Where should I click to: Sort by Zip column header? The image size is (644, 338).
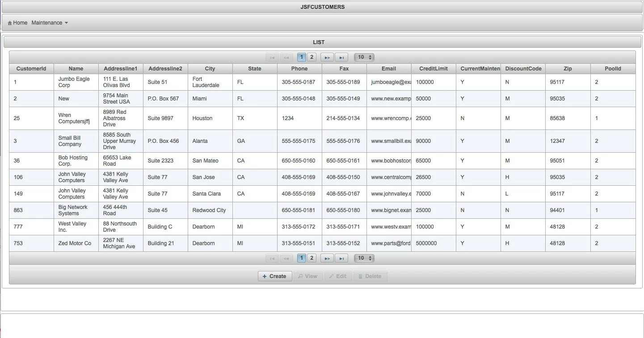(568, 69)
